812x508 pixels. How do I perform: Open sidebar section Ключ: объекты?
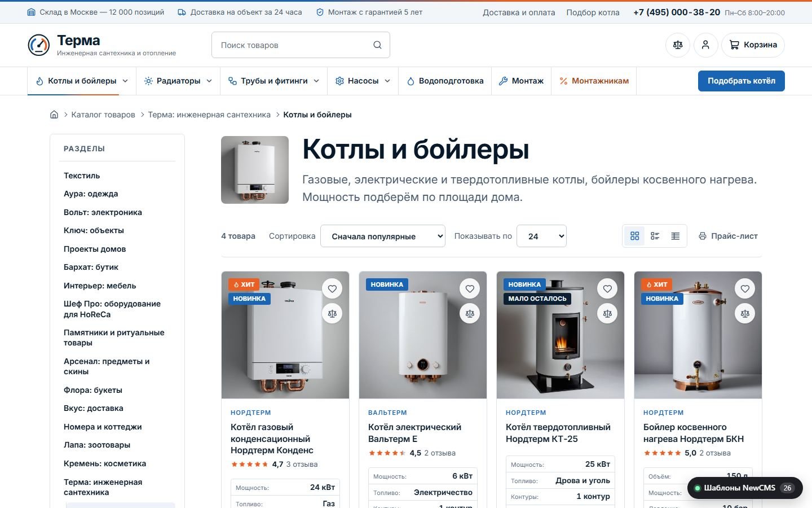pyautogui.click(x=94, y=230)
